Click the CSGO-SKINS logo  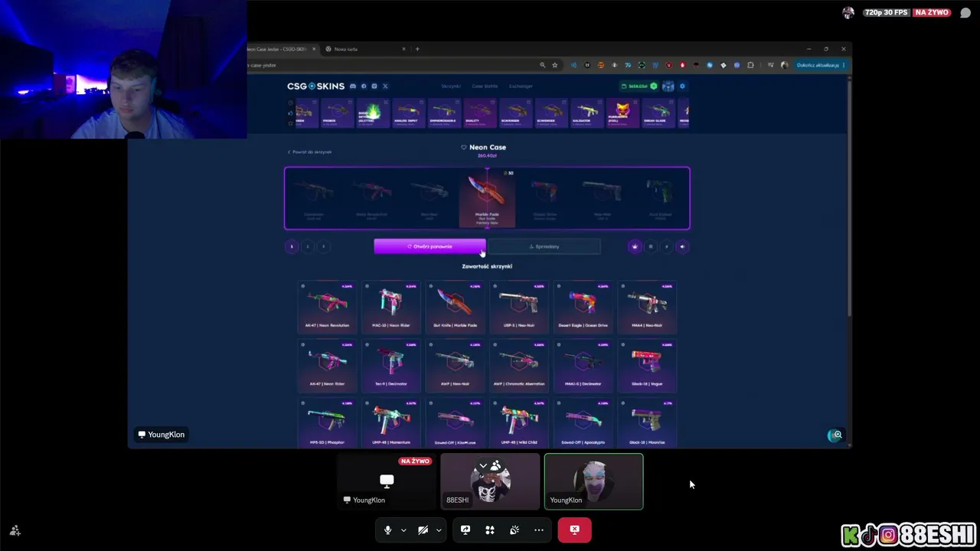[315, 86]
